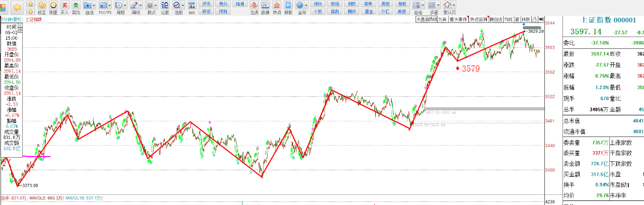Click the 买入 (buy) toolbar icon
This screenshot has height=205, width=644.
(64, 7)
